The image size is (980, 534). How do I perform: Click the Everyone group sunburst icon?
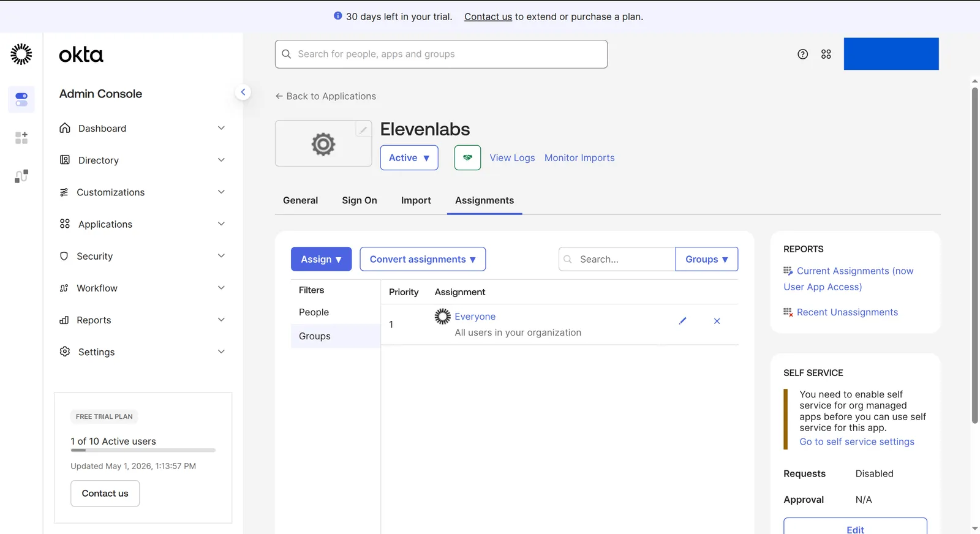tap(442, 316)
